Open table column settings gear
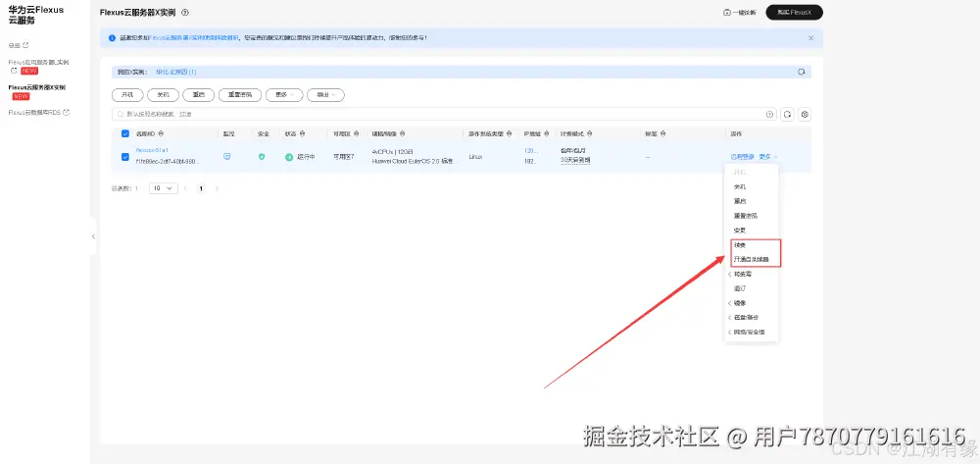This screenshot has width=980, height=464. (805, 115)
